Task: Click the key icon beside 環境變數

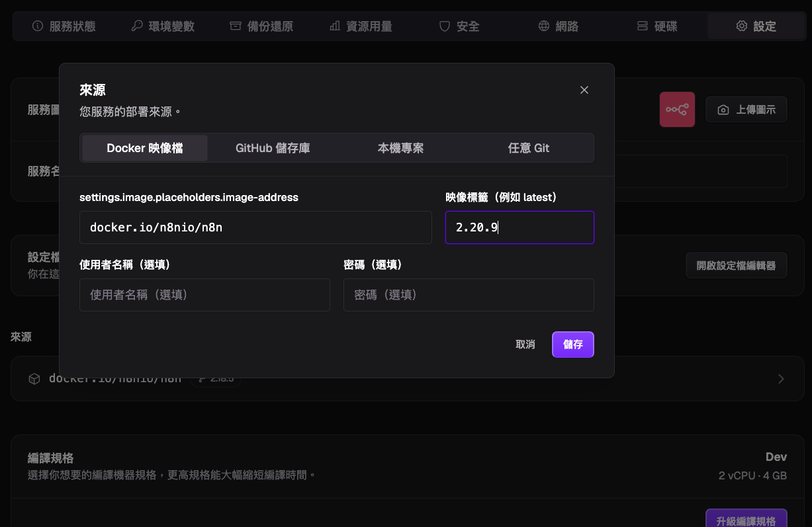Action: click(137, 26)
